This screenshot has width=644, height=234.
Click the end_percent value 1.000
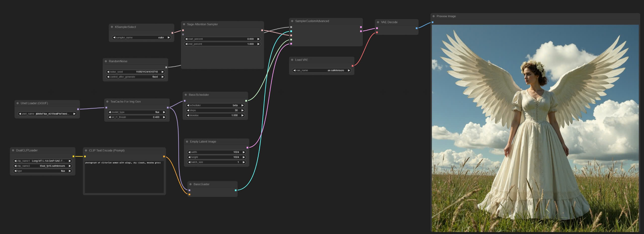[251, 44]
